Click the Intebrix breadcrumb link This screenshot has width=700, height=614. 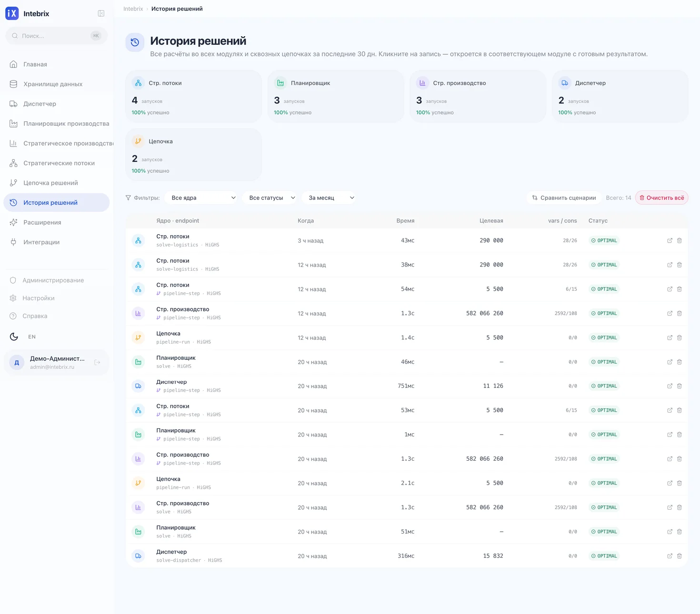coord(133,9)
